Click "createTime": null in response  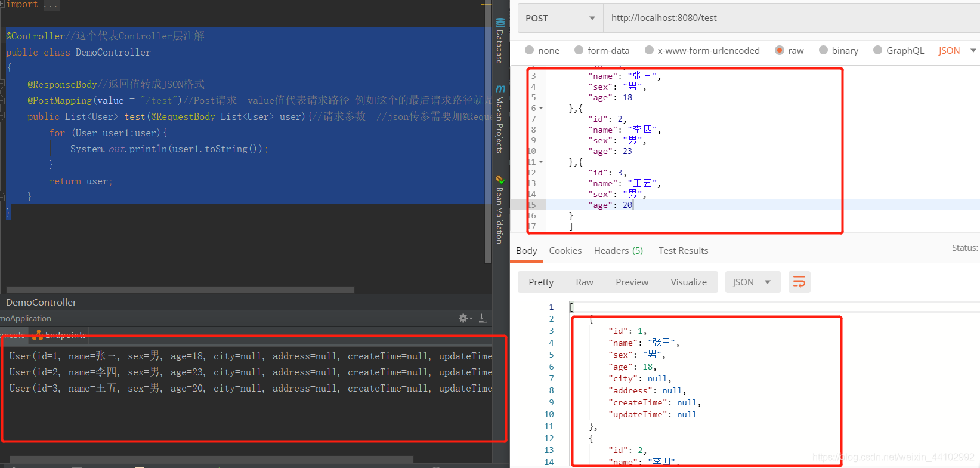[x=654, y=402]
